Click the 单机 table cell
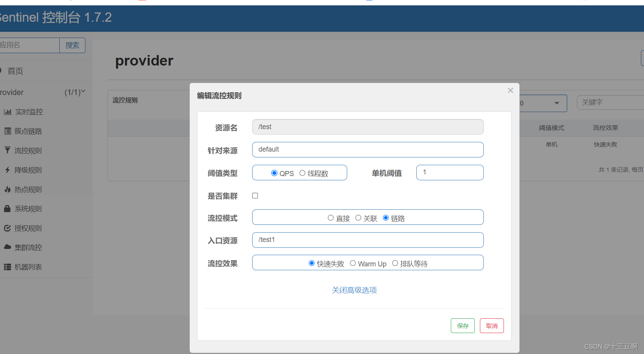The height and width of the screenshot is (354, 644). [551, 144]
